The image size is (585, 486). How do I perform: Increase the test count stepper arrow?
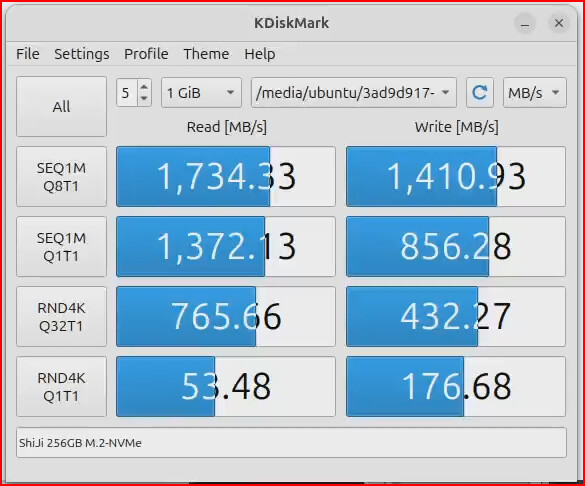[144, 87]
